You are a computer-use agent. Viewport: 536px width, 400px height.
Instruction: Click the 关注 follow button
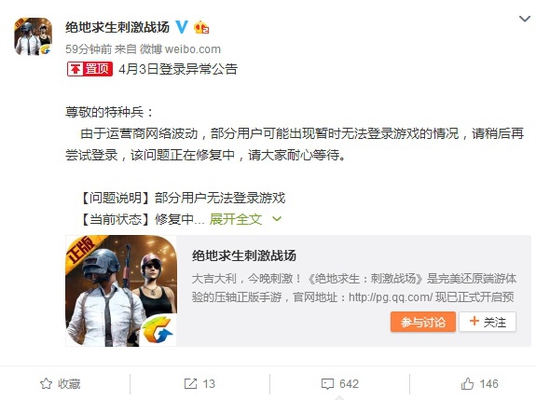487,322
